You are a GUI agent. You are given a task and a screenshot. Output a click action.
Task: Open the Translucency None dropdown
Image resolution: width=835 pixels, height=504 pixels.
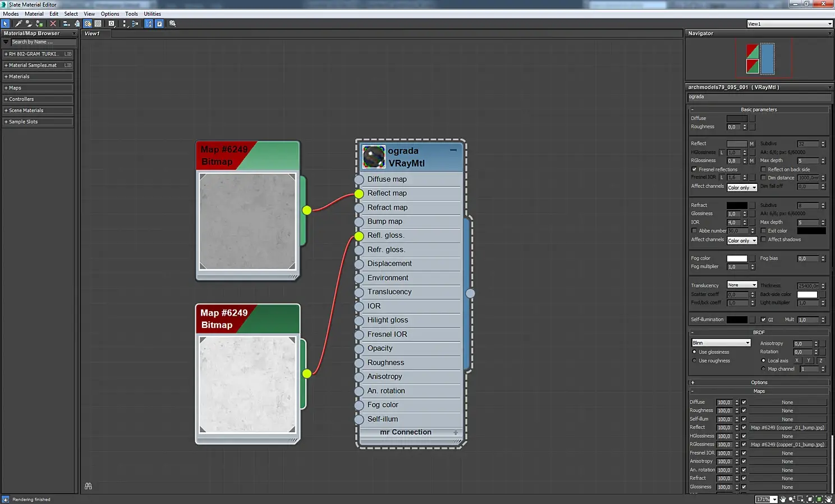pyautogui.click(x=742, y=285)
